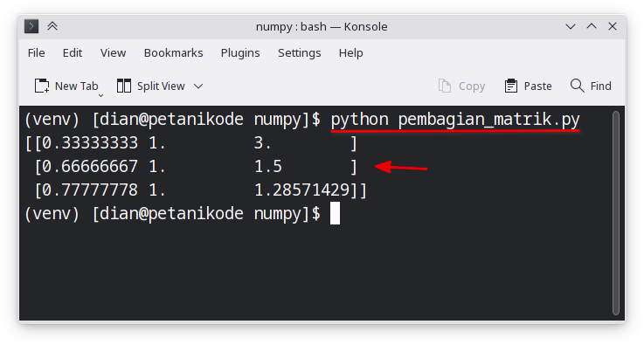Click the Paste clipboard icon
The image size is (644, 345).
tap(511, 86)
